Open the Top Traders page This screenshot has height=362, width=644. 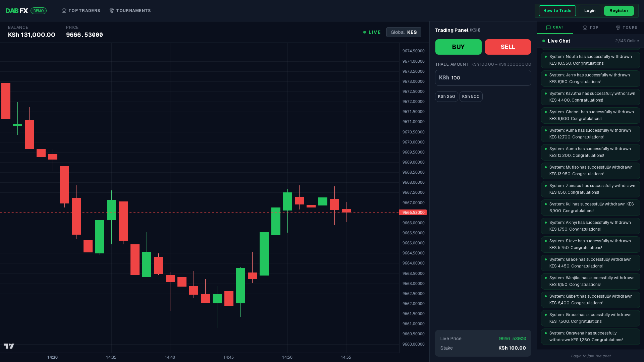pos(81,11)
